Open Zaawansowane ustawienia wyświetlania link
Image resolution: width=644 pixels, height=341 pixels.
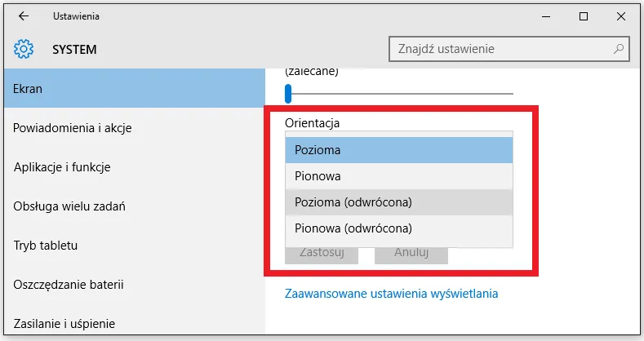pyautogui.click(x=391, y=294)
